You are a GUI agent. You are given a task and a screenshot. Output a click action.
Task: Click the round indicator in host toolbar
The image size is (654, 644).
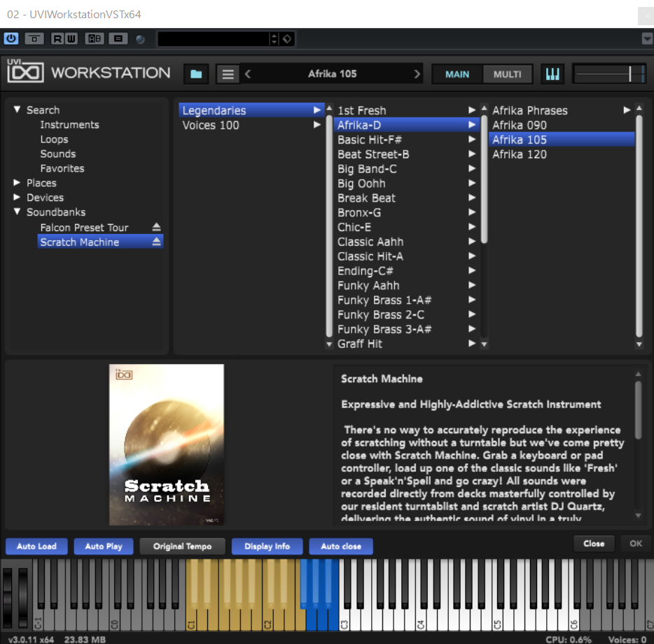pyautogui.click(x=140, y=39)
